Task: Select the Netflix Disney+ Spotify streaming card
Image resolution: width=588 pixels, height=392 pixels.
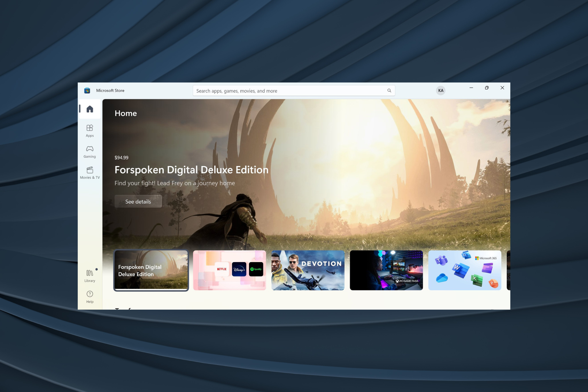Action: pos(229,270)
